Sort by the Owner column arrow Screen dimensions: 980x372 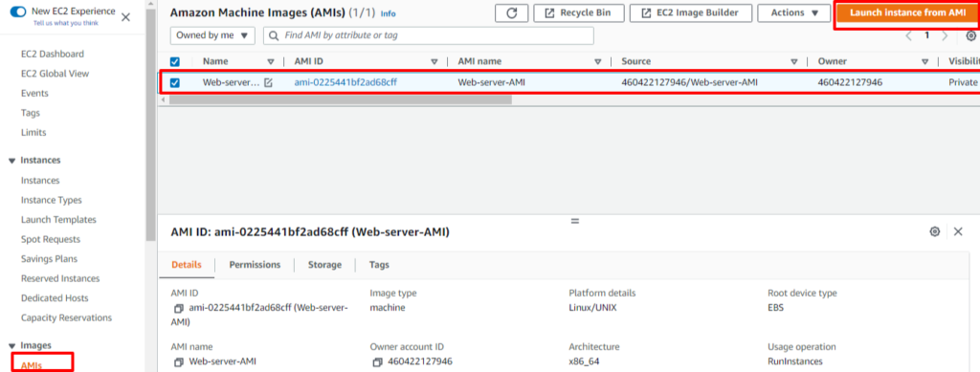click(924, 62)
